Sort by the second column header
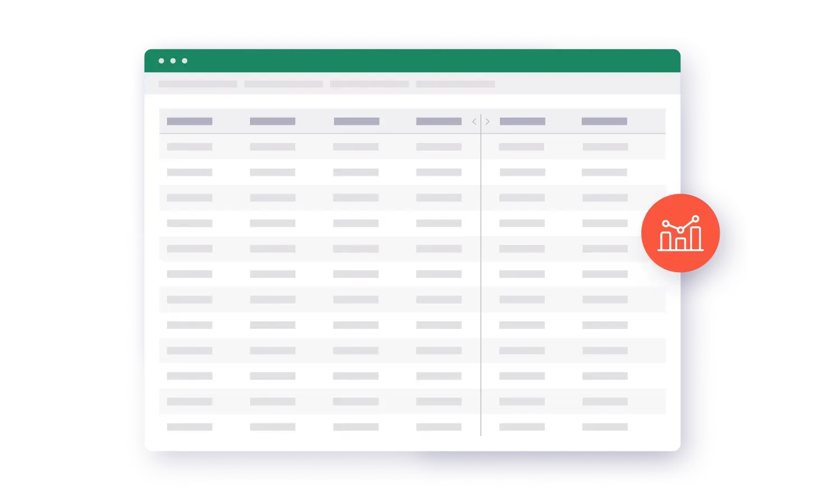825x504 pixels. click(x=272, y=122)
